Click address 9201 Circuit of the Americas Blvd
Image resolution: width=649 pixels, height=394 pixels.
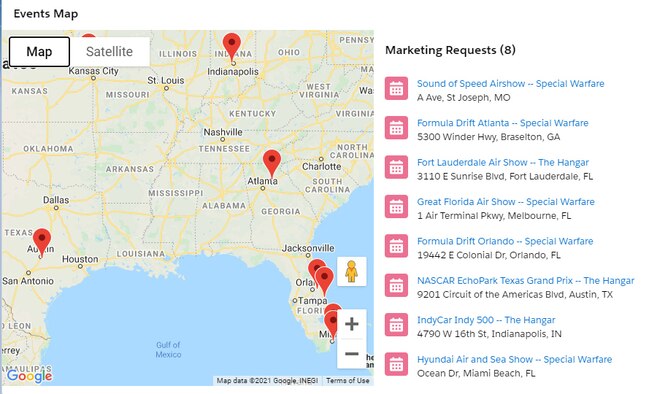coord(515,295)
